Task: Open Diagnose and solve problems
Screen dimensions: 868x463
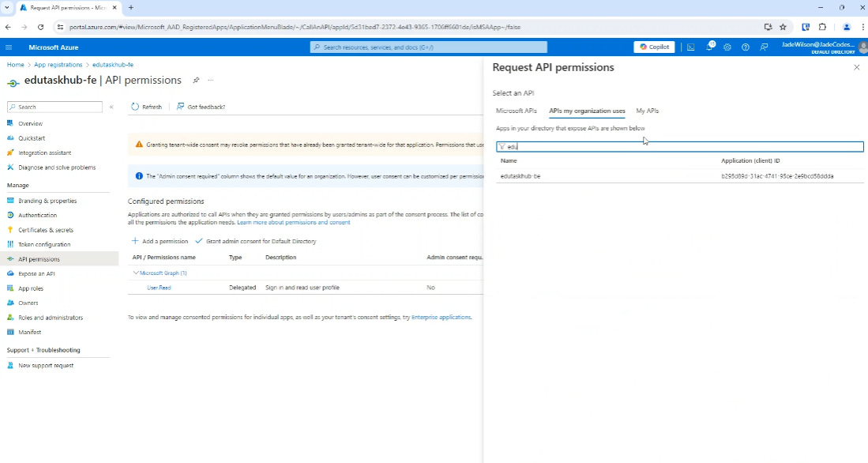Action: [x=57, y=168]
